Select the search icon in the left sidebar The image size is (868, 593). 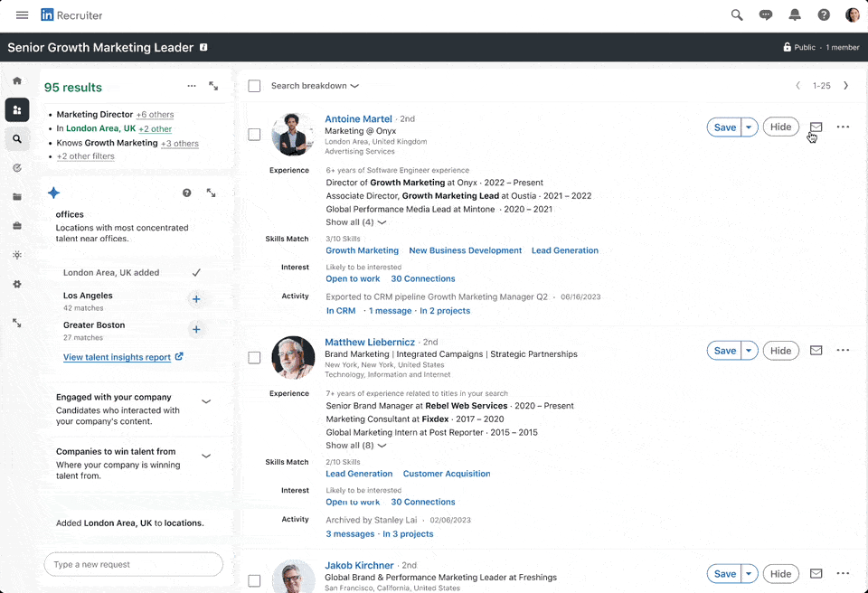point(16,138)
